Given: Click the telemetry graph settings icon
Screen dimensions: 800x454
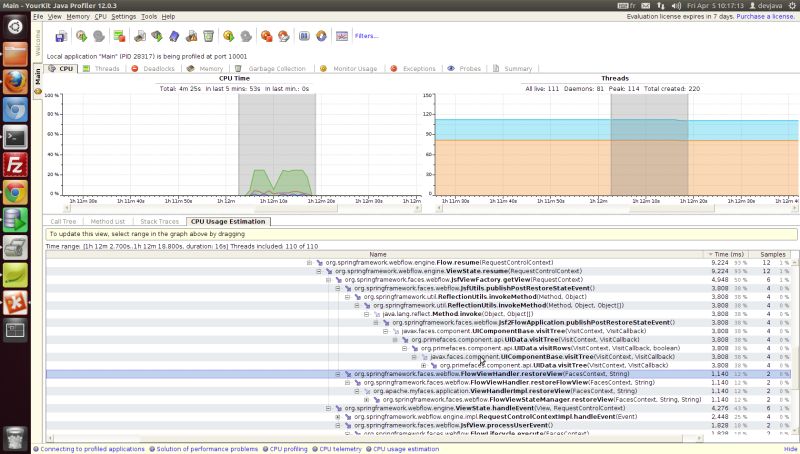Looking at the screenshot, I should click(341, 36).
